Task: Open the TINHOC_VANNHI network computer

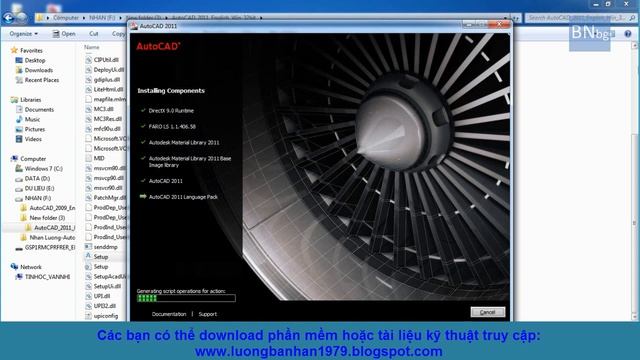Action: click(x=47, y=277)
